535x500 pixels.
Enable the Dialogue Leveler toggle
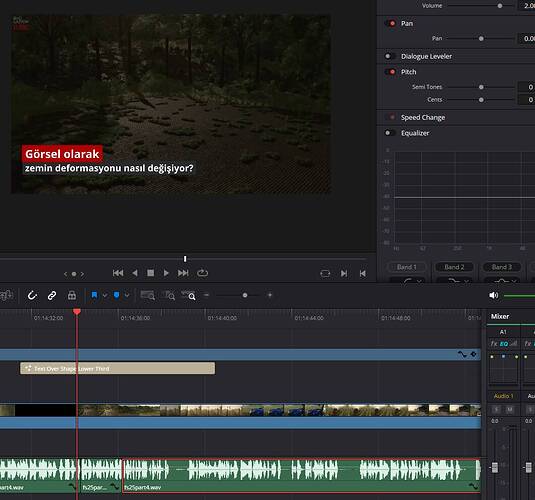(389, 56)
